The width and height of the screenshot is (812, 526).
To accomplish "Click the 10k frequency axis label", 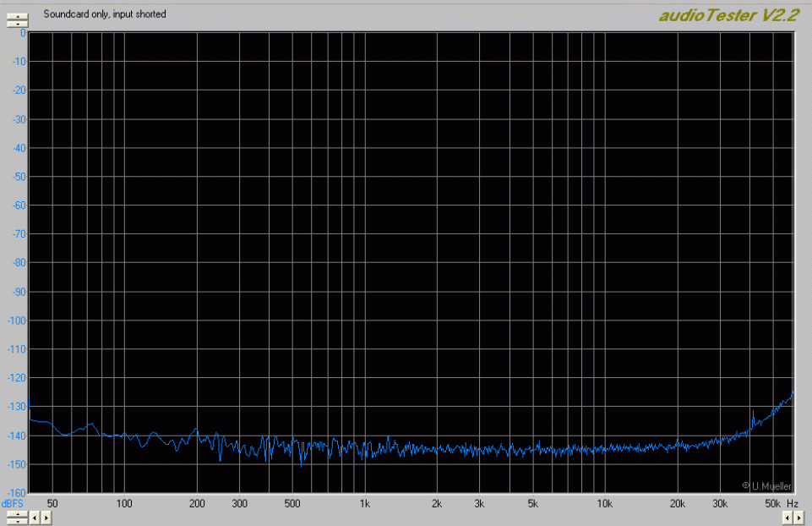I will coord(604,504).
